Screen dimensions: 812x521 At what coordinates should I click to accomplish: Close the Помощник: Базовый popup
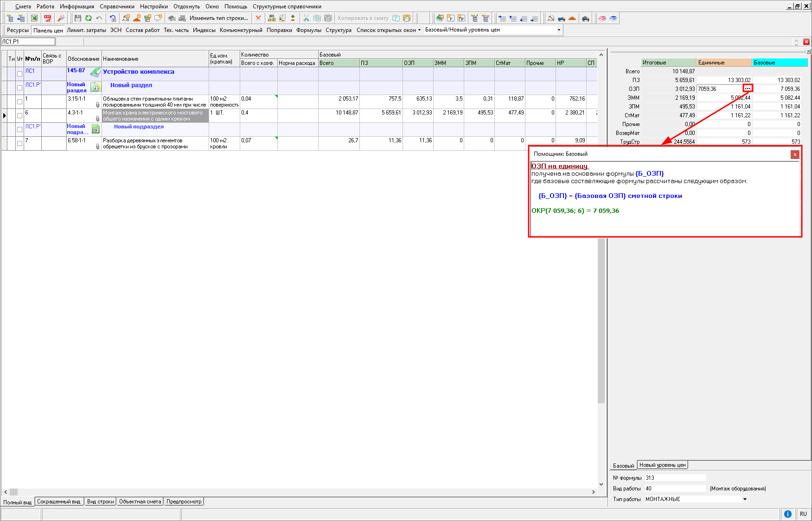795,154
